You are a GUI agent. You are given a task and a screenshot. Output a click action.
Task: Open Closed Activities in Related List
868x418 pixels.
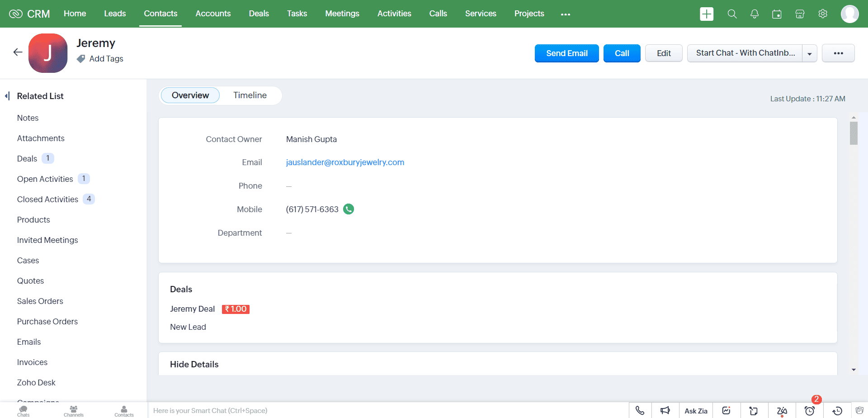coord(47,199)
